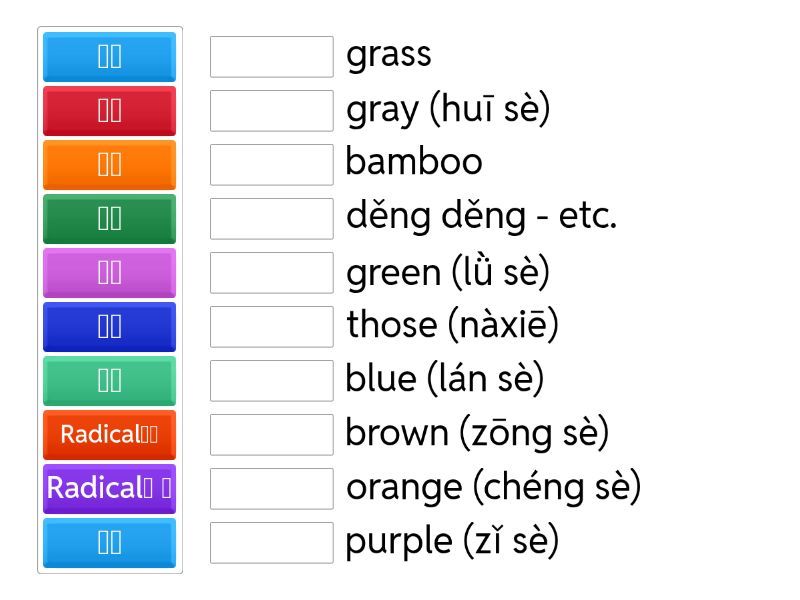Pick the dark green answer tile
This screenshot has width=800, height=600.
109,218
